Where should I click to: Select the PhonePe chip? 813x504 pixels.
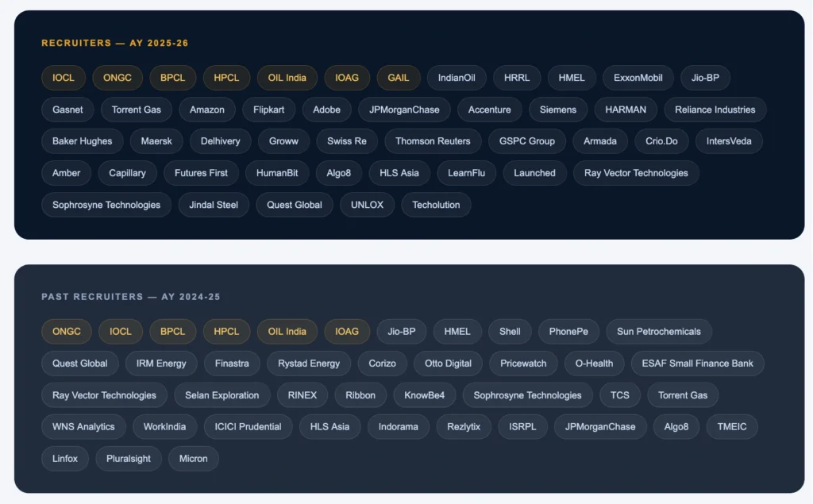[568, 331]
